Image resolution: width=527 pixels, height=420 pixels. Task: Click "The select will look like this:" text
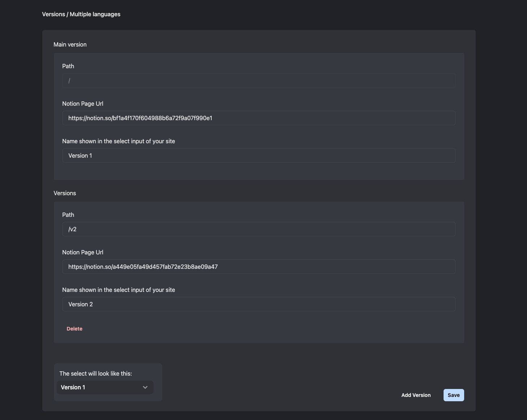pyautogui.click(x=95, y=374)
